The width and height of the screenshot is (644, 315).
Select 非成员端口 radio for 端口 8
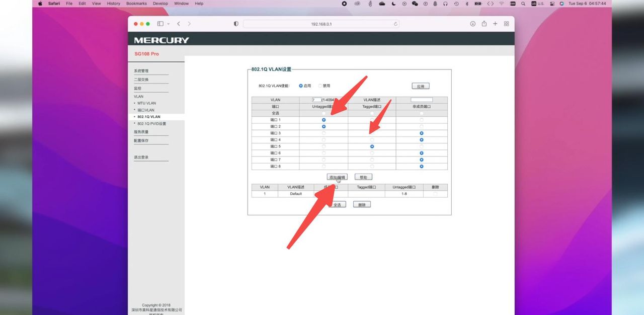pyautogui.click(x=421, y=166)
